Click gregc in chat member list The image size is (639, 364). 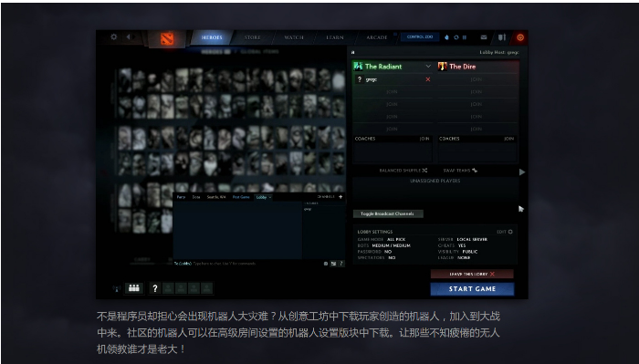[x=308, y=209]
